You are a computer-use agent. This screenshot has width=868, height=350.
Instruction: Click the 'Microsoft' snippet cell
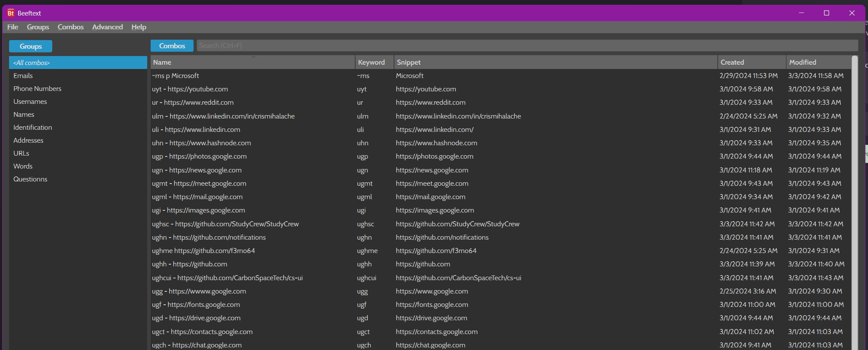coord(410,75)
